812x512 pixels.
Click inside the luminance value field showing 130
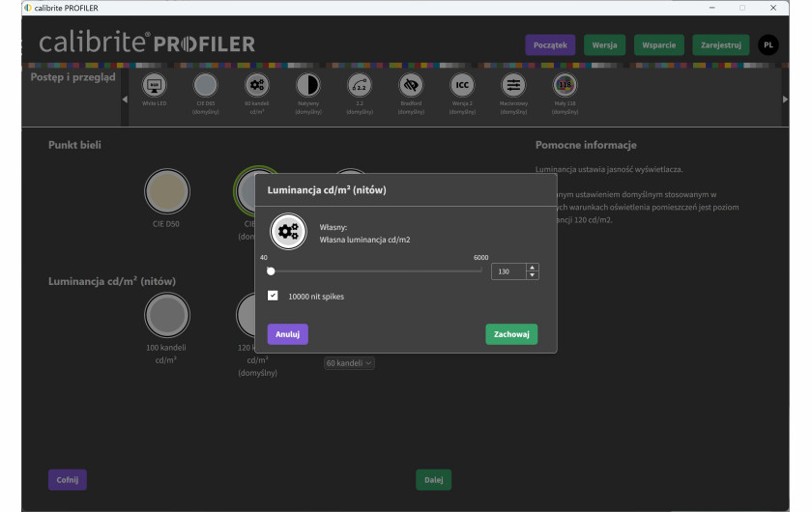pos(508,271)
